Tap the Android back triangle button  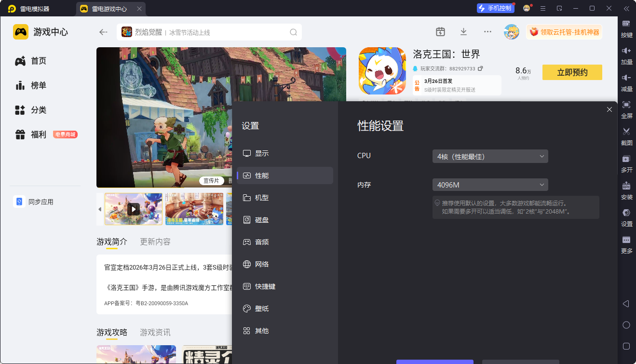[x=626, y=304]
